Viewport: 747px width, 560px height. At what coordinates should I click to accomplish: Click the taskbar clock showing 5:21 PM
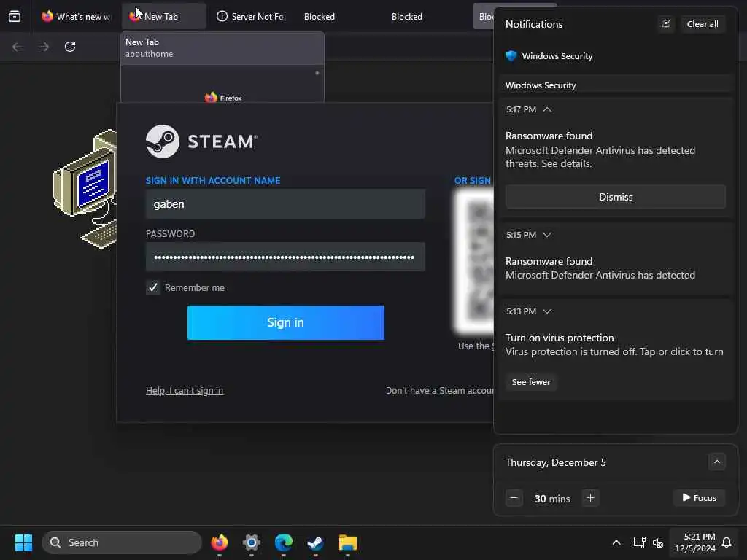pos(695,542)
